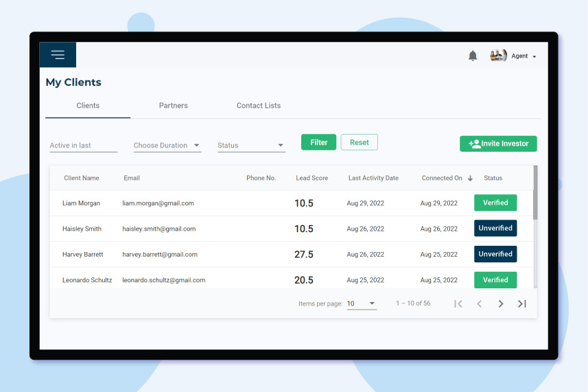This screenshot has width=588, height=392.
Task: Switch to the Partners tab
Action: point(173,106)
